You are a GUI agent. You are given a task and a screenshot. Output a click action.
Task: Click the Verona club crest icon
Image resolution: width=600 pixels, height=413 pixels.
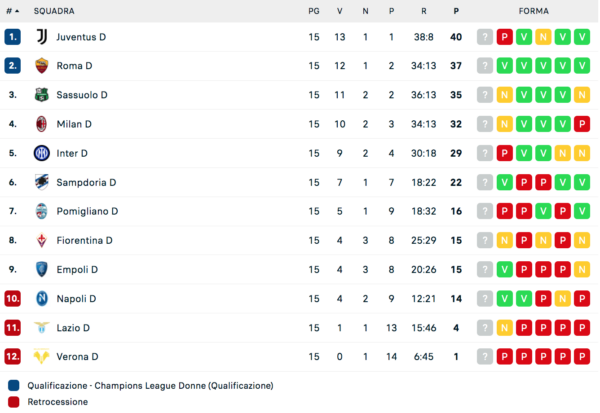41,356
